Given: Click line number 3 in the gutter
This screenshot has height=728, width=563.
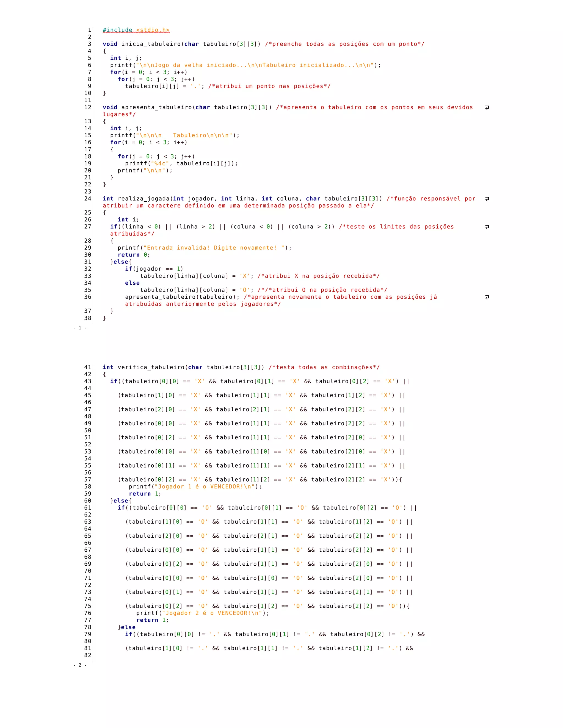Looking at the screenshot, I should click(89, 44).
